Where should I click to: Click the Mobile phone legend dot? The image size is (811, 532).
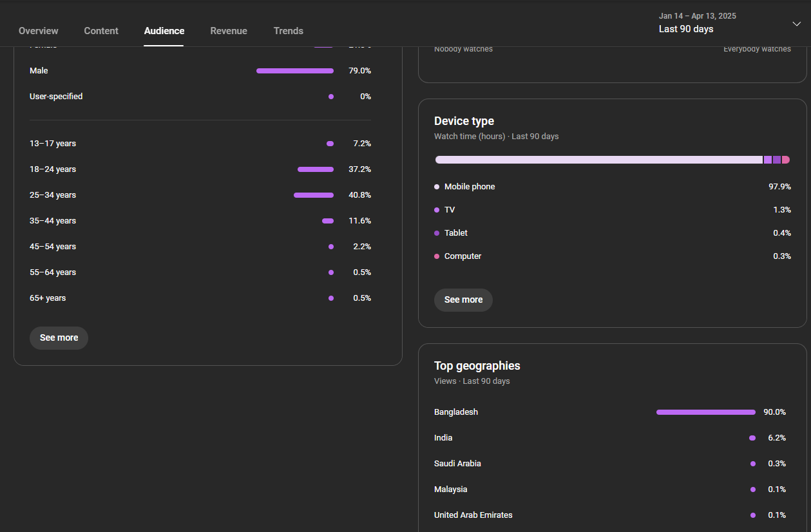437,187
